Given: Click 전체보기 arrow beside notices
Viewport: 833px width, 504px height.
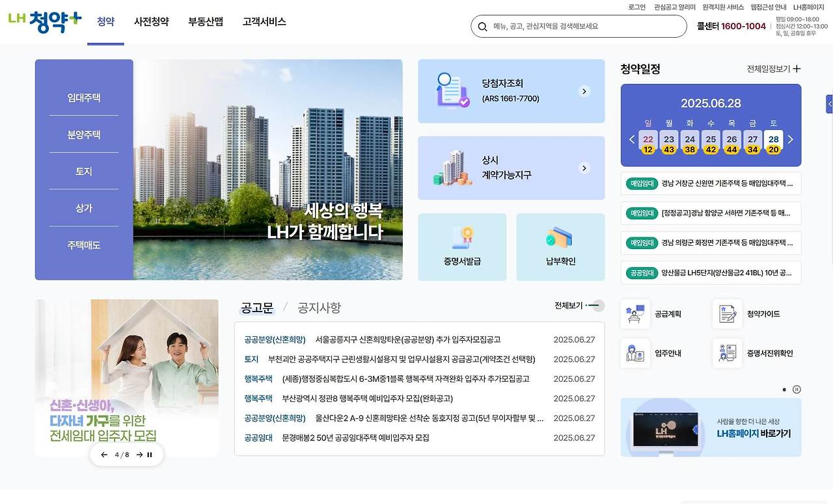Looking at the screenshot, I should (x=594, y=306).
